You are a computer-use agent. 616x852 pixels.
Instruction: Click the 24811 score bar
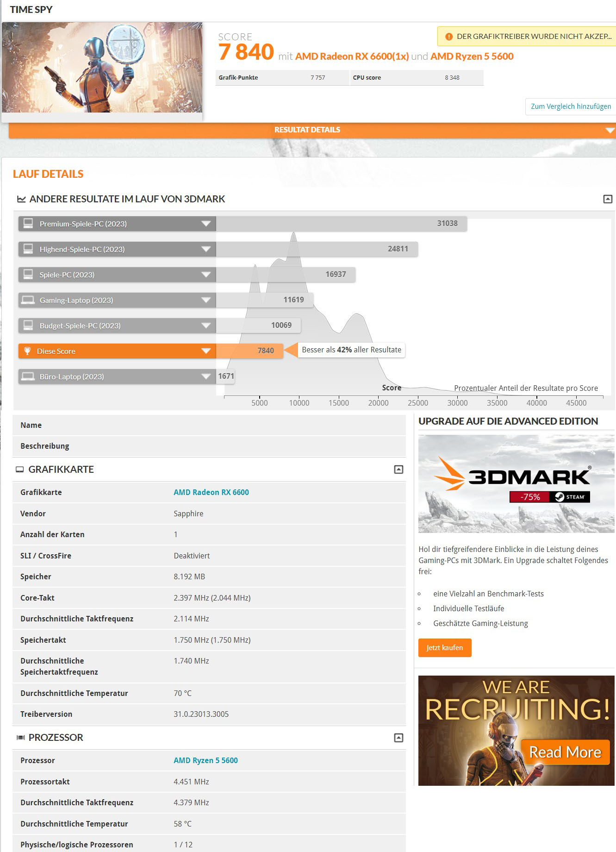(x=317, y=249)
